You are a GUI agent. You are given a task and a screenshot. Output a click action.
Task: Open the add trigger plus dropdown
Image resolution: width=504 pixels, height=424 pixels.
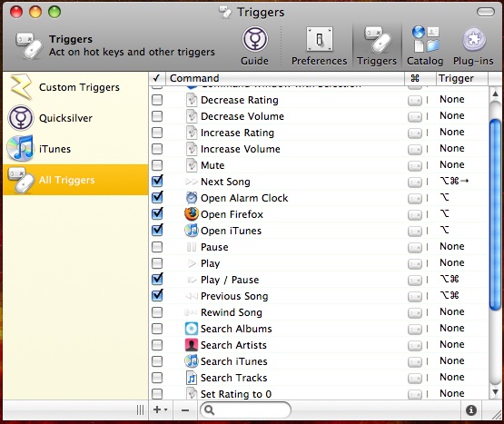[161, 410]
